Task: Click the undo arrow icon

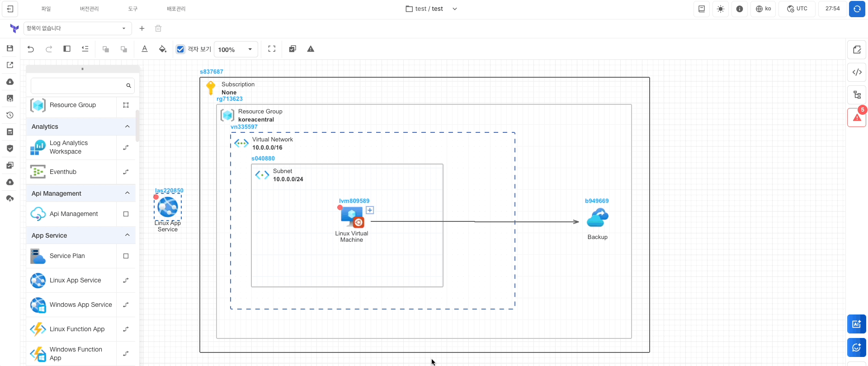Action: coord(31,49)
